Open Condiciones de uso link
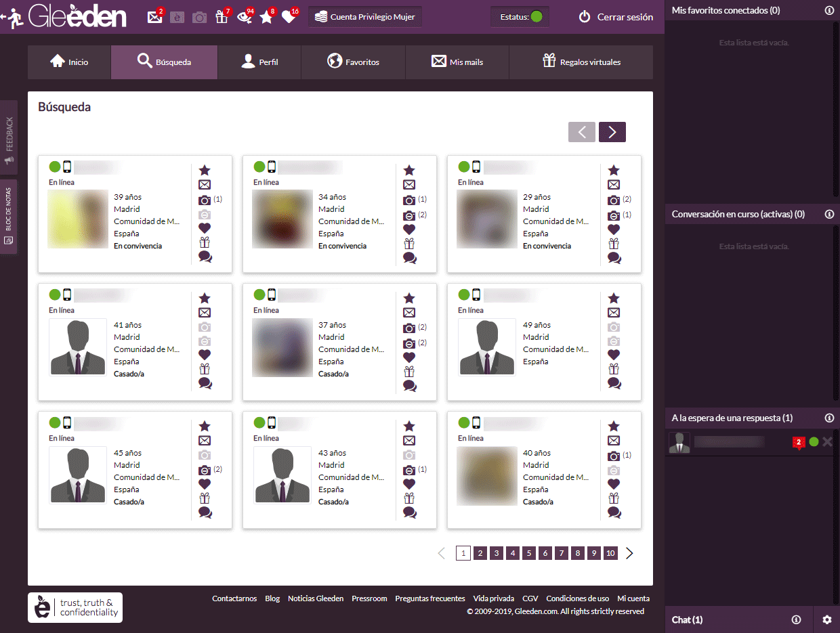840x633 pixels. (x=578, y=598)
